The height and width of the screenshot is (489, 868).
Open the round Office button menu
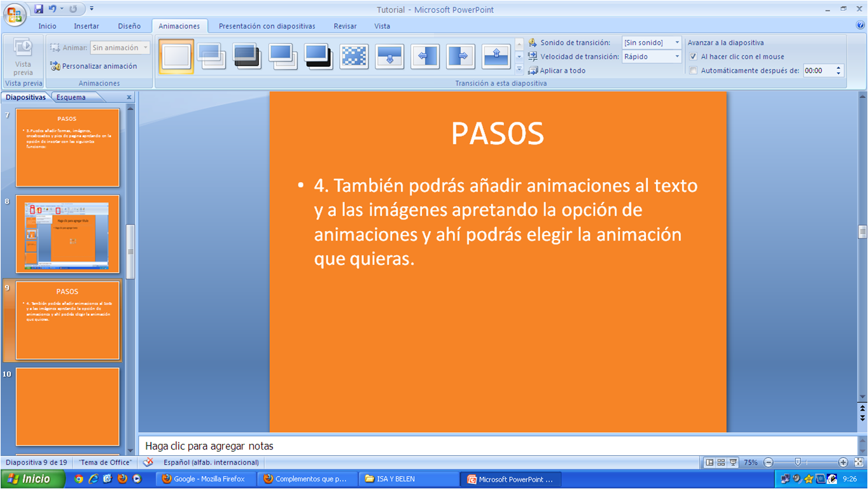pos(14,13)
